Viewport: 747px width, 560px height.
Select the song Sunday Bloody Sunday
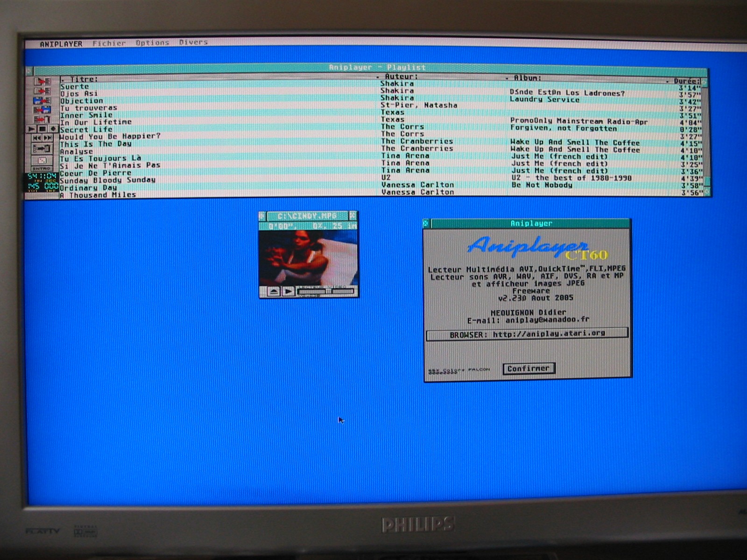(108, 180)
